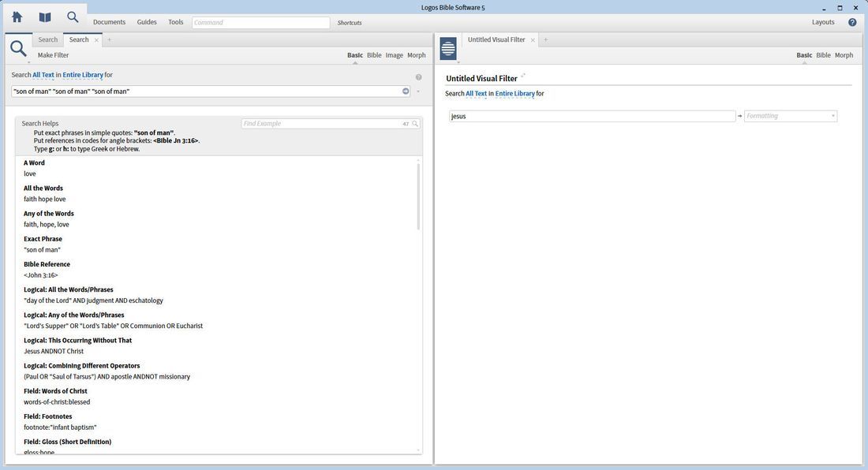Select the active Search tab
The image size is (868, 470).
point(79,39)
